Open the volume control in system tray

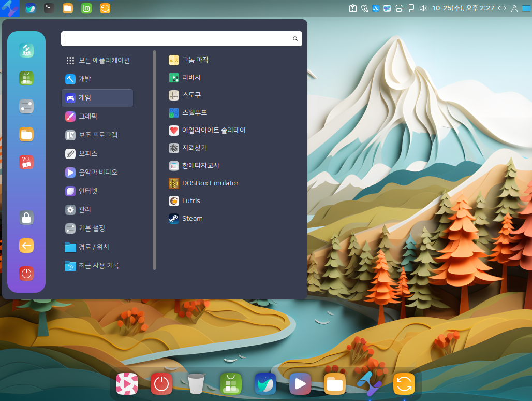tap(423, 8)
